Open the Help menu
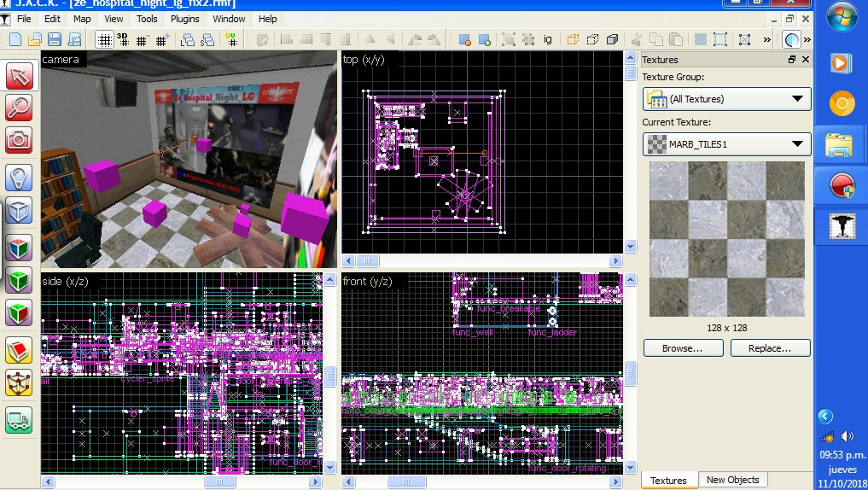Viewport: 868px width, 490px height. (x=267, y=19)
